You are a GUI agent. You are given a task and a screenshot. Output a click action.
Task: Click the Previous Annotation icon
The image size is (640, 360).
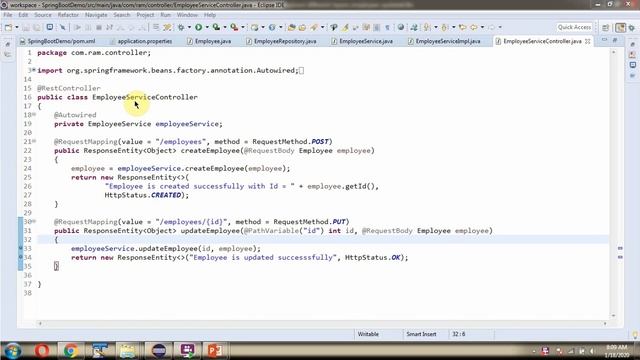(x=445, y=27)
